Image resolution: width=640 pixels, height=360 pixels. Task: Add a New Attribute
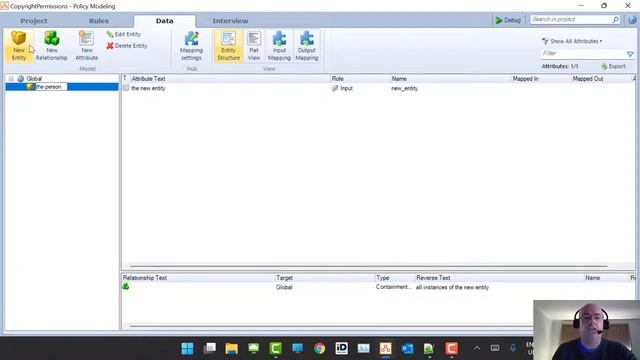click(87, 46)
